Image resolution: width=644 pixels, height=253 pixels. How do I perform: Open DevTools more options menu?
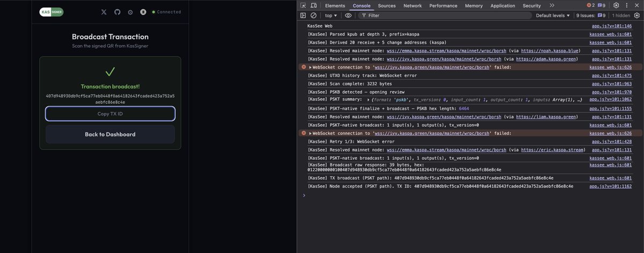627,5
